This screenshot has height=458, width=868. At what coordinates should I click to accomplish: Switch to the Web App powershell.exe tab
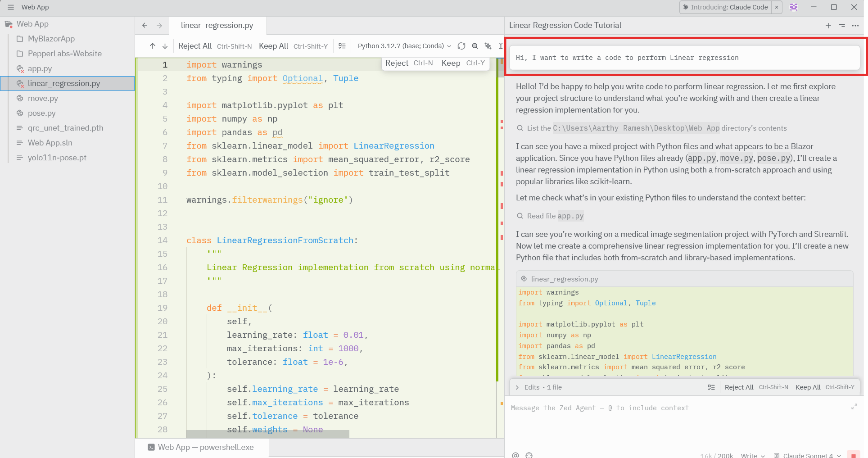click(201, 447)
